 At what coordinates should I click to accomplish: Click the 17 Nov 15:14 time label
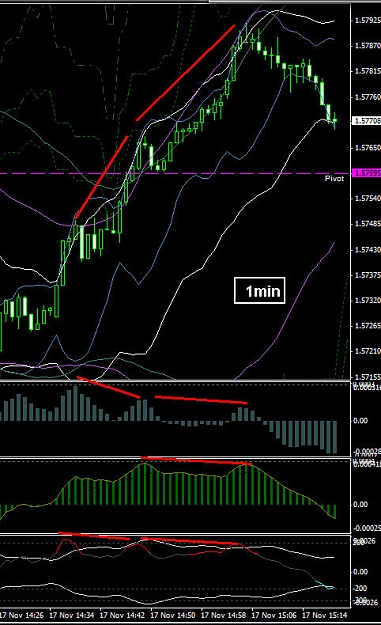tap(325, 615)
